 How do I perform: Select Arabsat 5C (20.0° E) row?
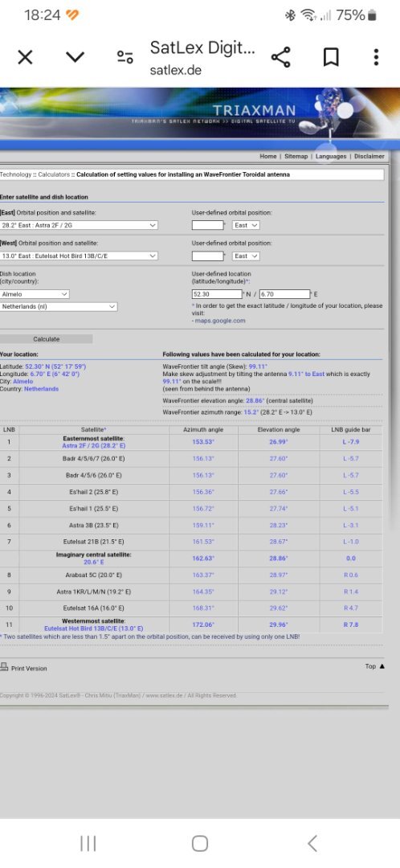coord(191,575)
